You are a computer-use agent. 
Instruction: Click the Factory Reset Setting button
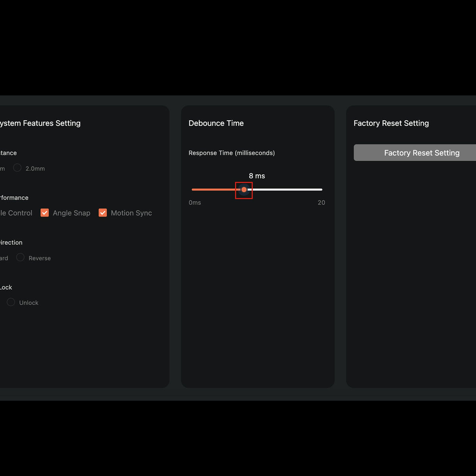(x=422, y=152)
